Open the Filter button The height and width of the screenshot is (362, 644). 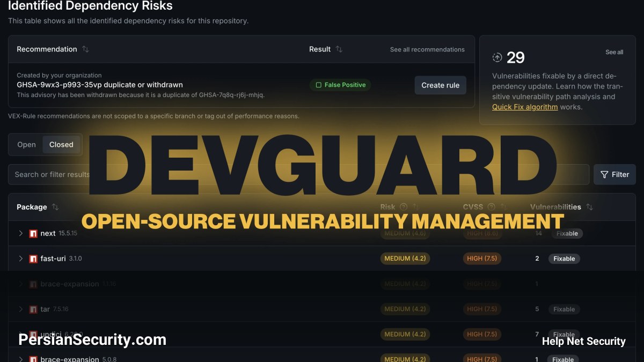tap(614, 174)
